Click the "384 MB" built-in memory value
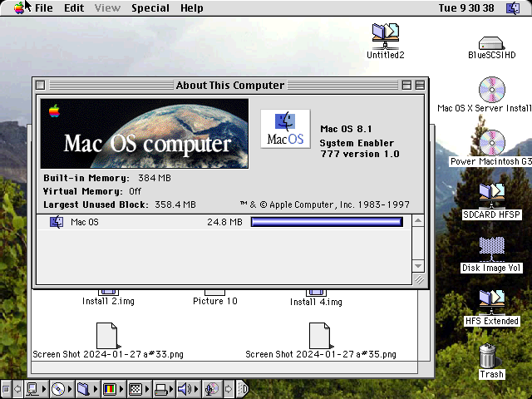The image size is (532, 399). tap(155, 178)
